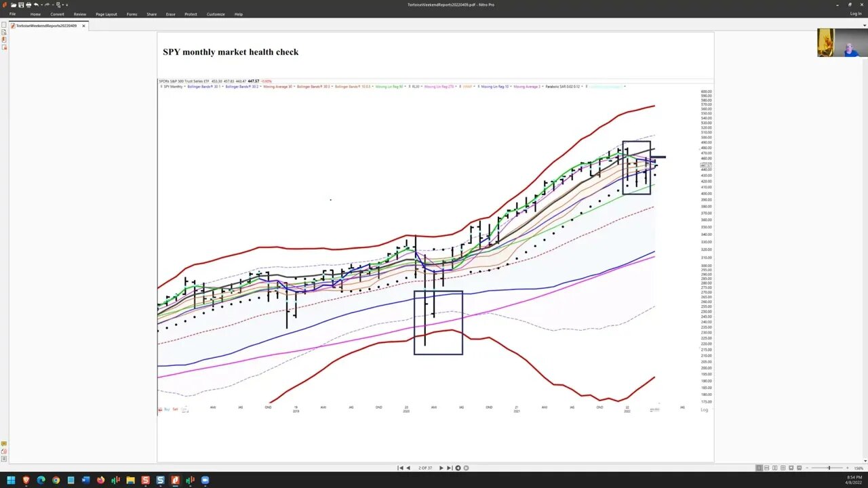
Task: Open the Forms ribbon tab
Action: (x=132, y=14)
